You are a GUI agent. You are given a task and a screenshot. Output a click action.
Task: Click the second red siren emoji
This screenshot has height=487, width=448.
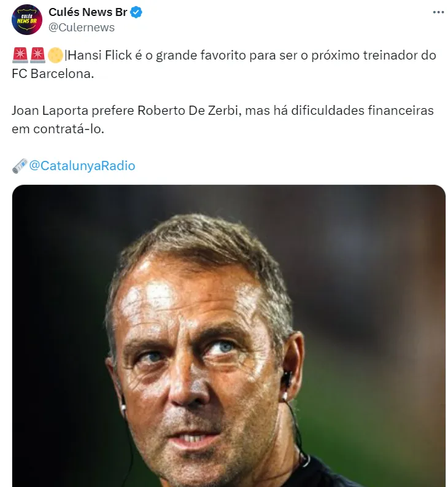point(37,55)
